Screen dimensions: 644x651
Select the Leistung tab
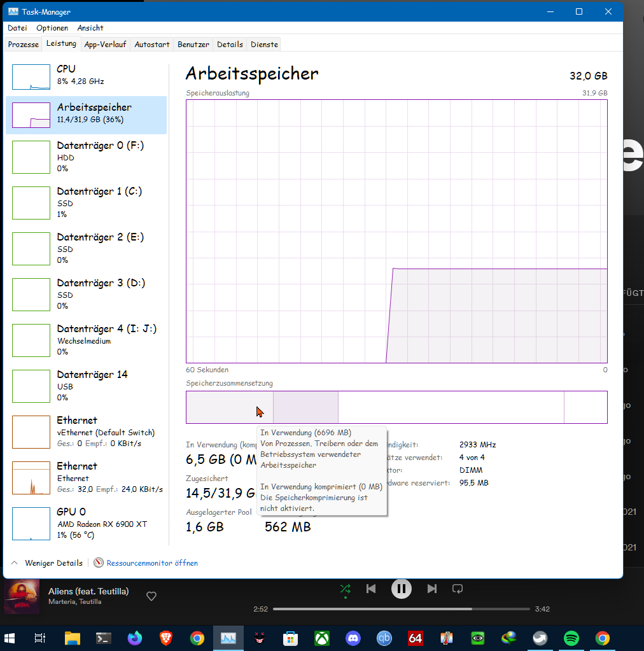coord(61,43)
